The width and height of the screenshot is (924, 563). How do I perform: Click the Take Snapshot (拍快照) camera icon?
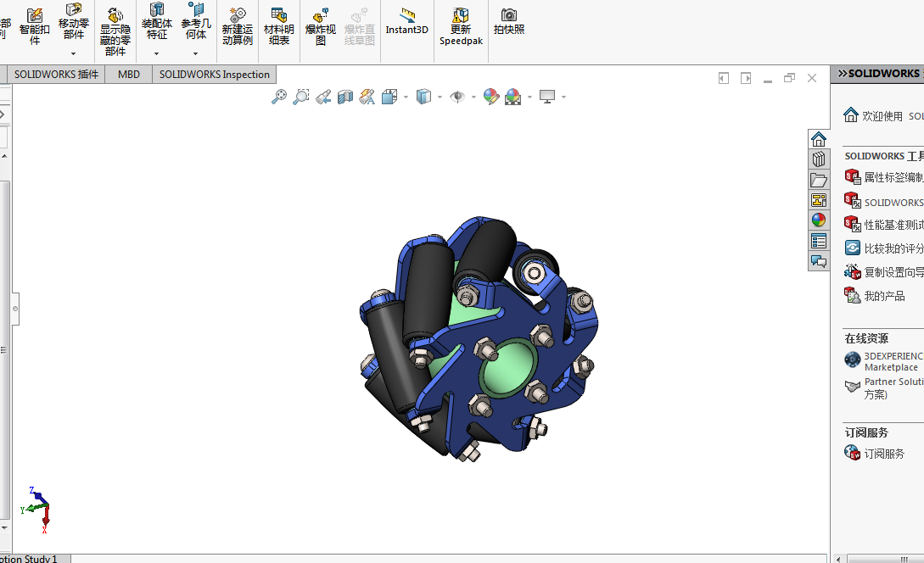click(x=509, y=22)
